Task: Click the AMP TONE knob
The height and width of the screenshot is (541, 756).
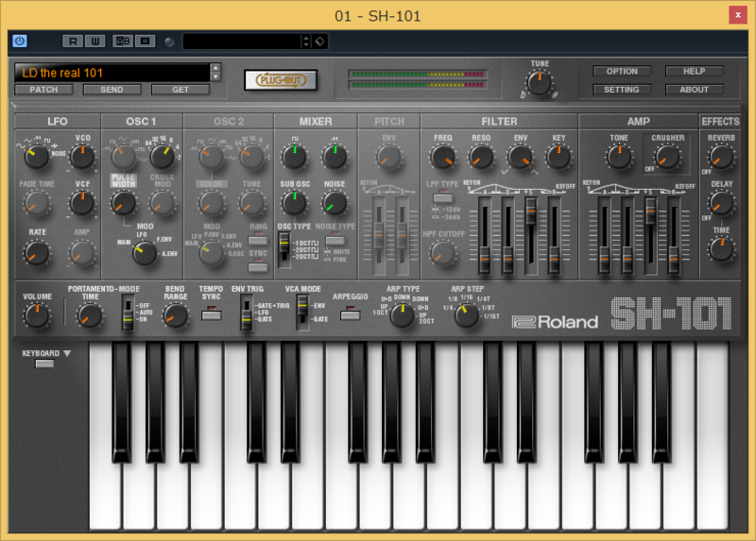Action: point(619,157)
